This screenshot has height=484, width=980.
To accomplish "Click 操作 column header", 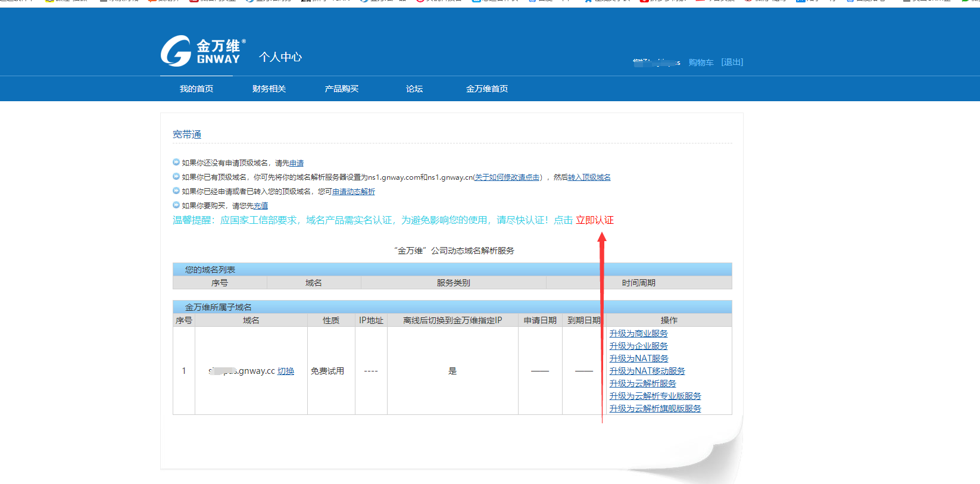I will [x=669, y=320].
